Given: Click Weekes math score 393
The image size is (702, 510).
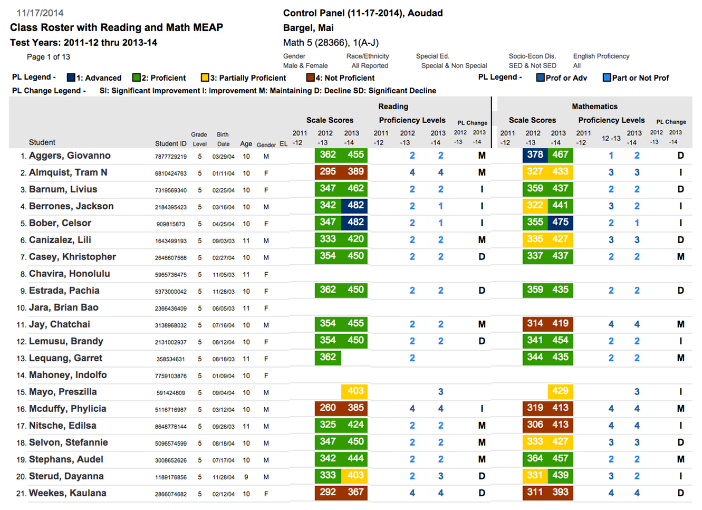Looking at the screenshot, I should 561,493.
